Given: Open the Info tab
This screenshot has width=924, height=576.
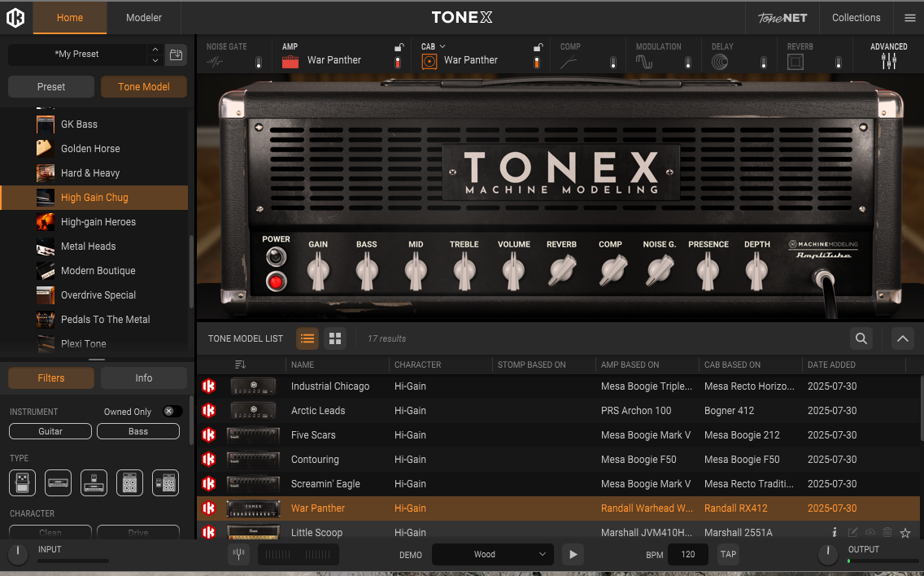Looking at the screenshot, I should [x=144, y=378].
